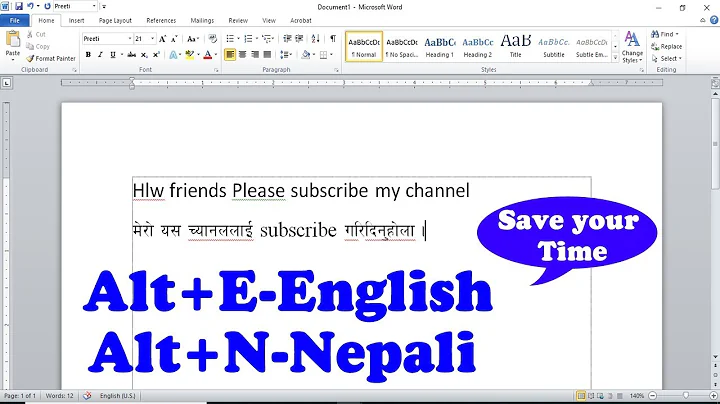Screen dimensions: 720x404
Task: Click Find in Editing group
Action: (664, 34)
